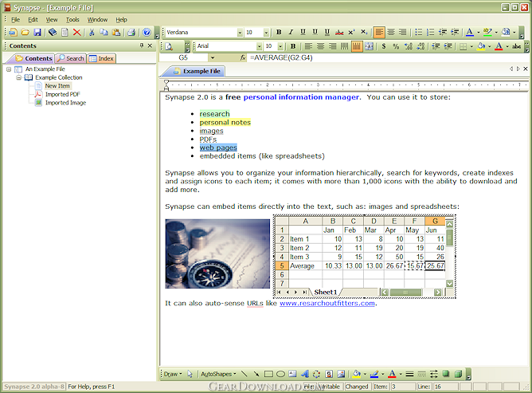Open the Verdana font name dropdown

[x=240, y=33]
